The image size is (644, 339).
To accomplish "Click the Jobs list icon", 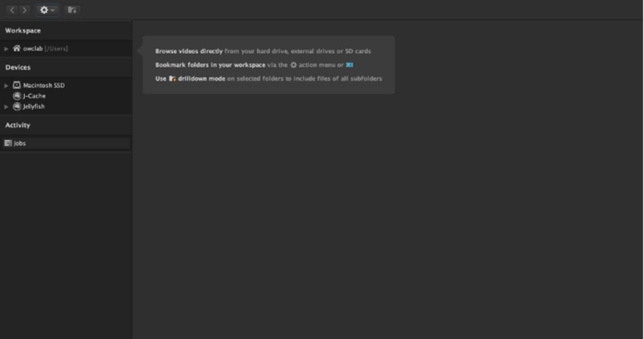I will [8, 143].
